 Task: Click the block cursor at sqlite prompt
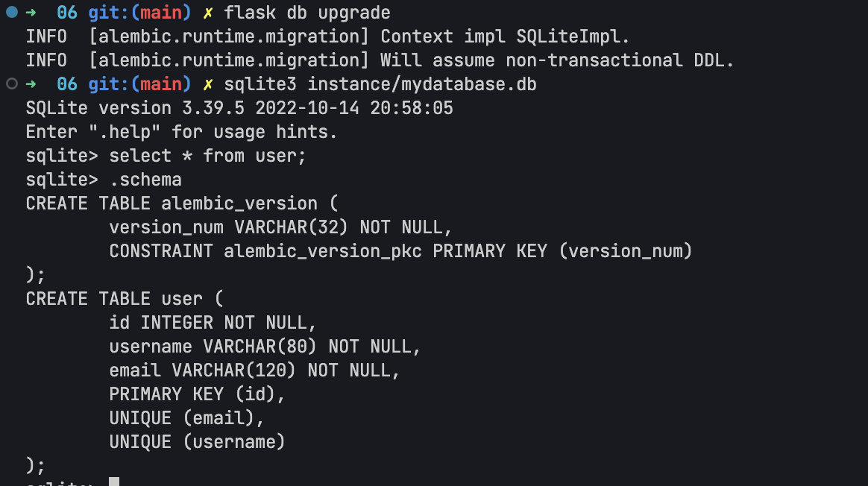[x=114, y=481]
